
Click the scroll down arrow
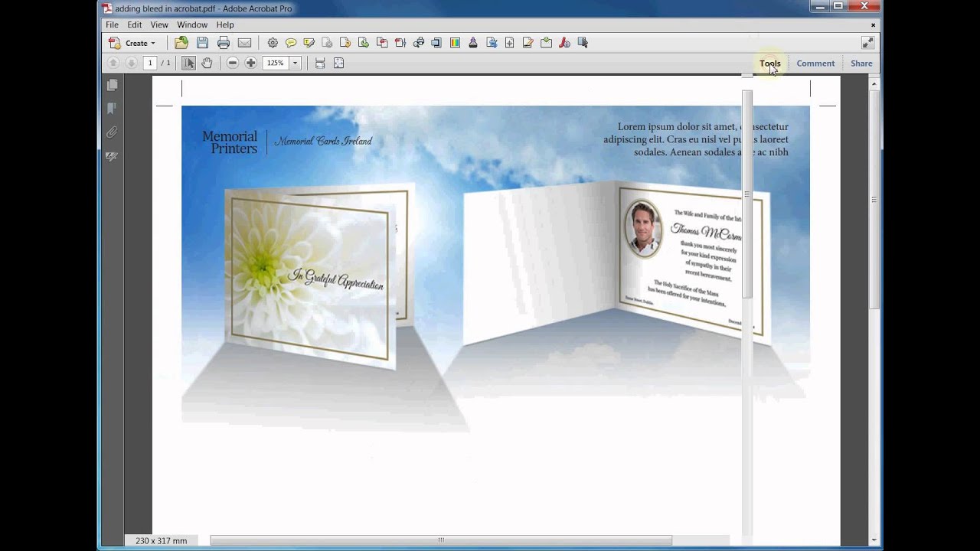pyautogui.click(x=874, y=540)
